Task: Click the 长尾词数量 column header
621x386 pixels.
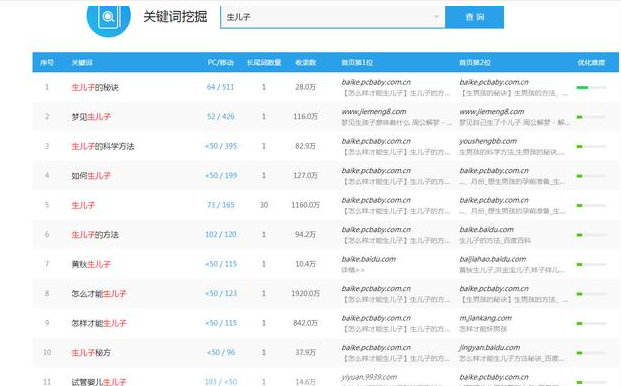Action: tap(264, 63)
